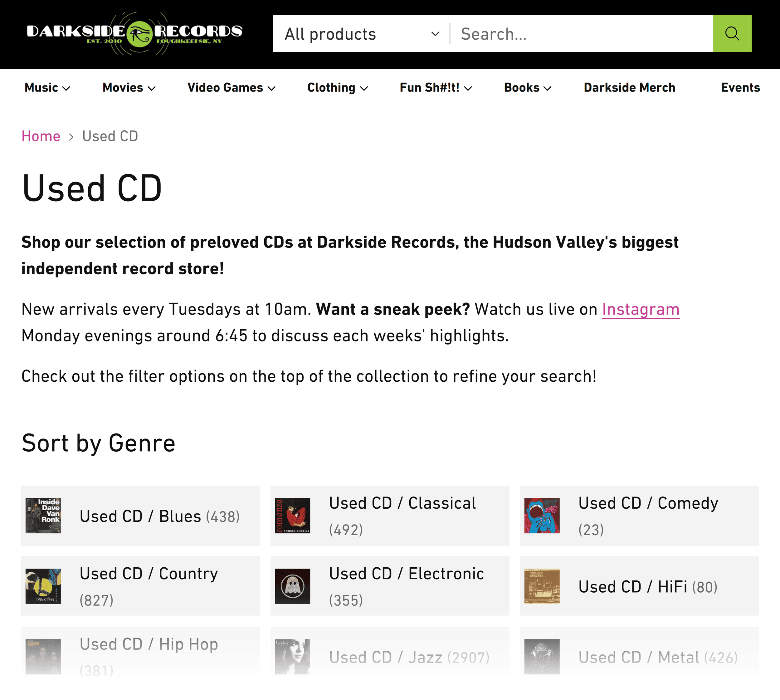Click the green search magnifier button

point(732,33)
